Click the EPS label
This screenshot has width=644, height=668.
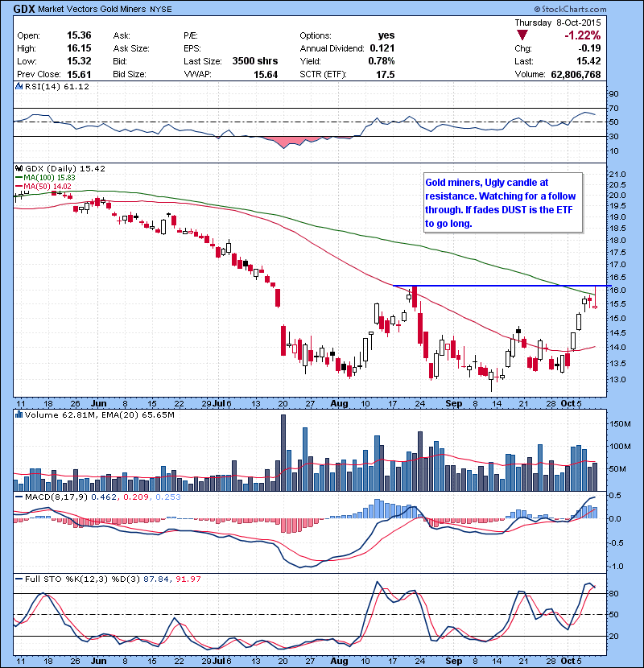coord(192,48)
